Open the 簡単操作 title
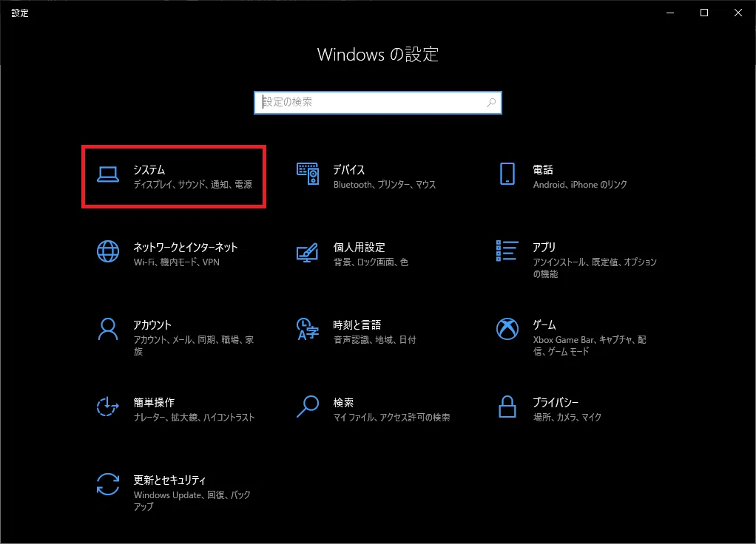 (x=154, y=402)
